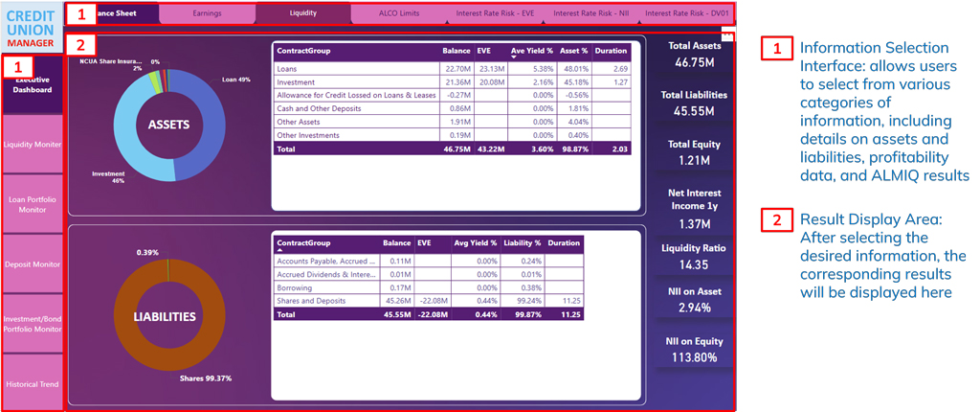Open the ALCO Limits tab
This screenshot has width=980, height=412.
click(399, 13)
